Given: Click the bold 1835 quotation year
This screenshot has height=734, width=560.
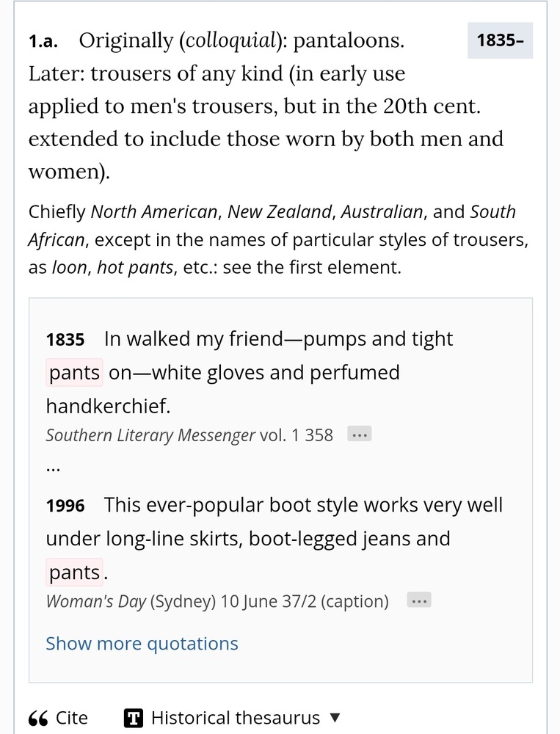Looking at the screenshot, I should coord(65,340).
